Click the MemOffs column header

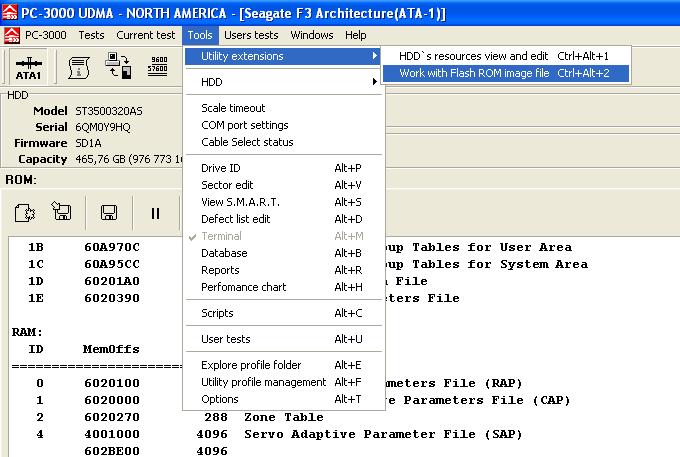tap(111, 349)
